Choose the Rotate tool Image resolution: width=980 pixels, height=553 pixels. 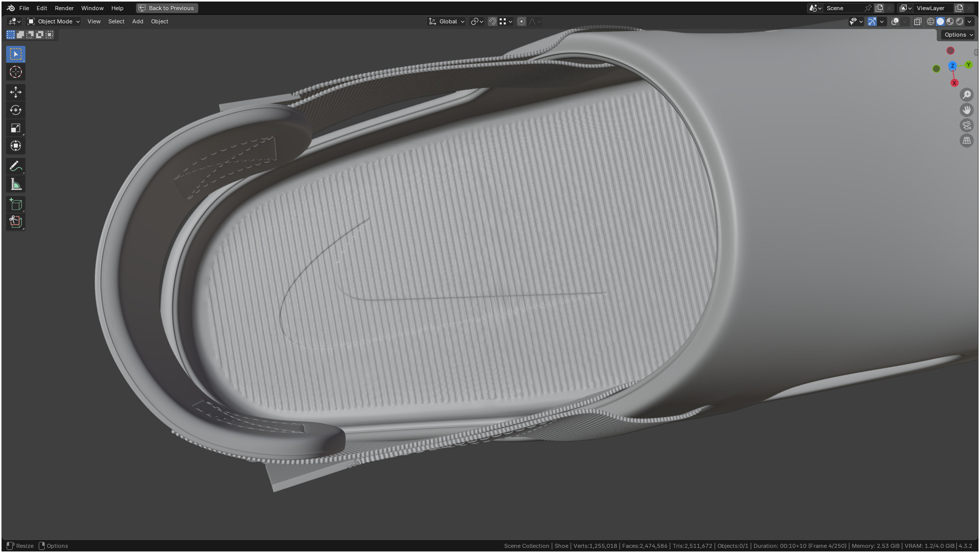[16, 110]
